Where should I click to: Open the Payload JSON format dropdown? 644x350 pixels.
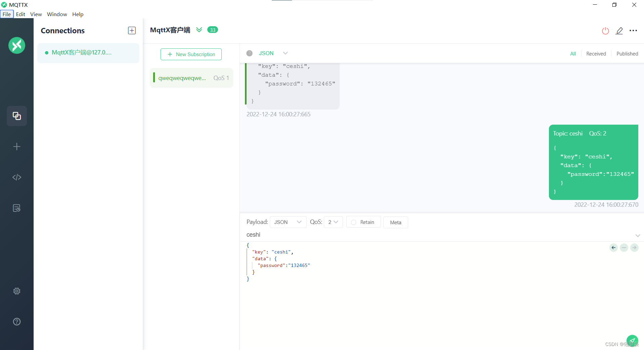(x=288, y=222)
